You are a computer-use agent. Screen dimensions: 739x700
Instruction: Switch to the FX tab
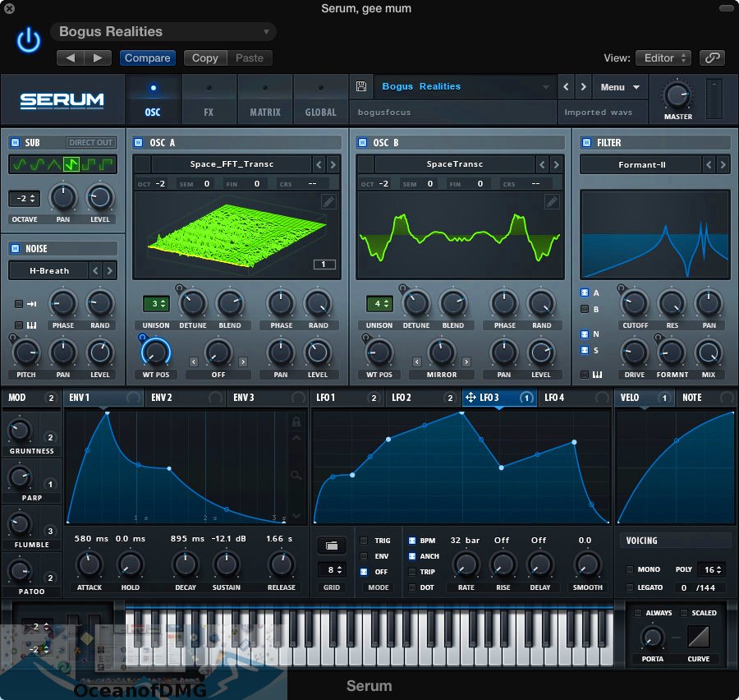click(x=209, y=99)
